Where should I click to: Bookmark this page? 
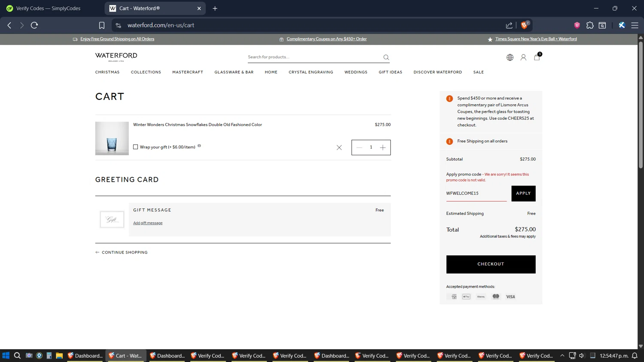pyautogui.click(x=102, y=25)
